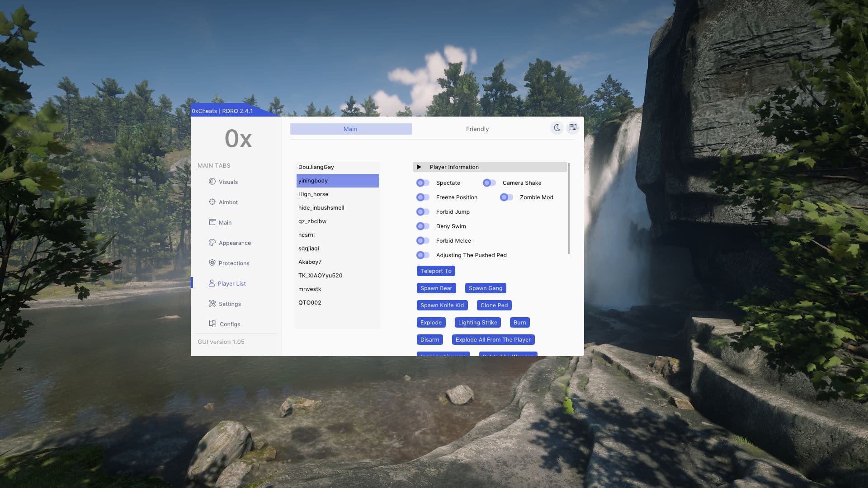Enable the Camera Shake toggle
The width and height of the screenshot is (868, 488).
click(x=489, y=183)
